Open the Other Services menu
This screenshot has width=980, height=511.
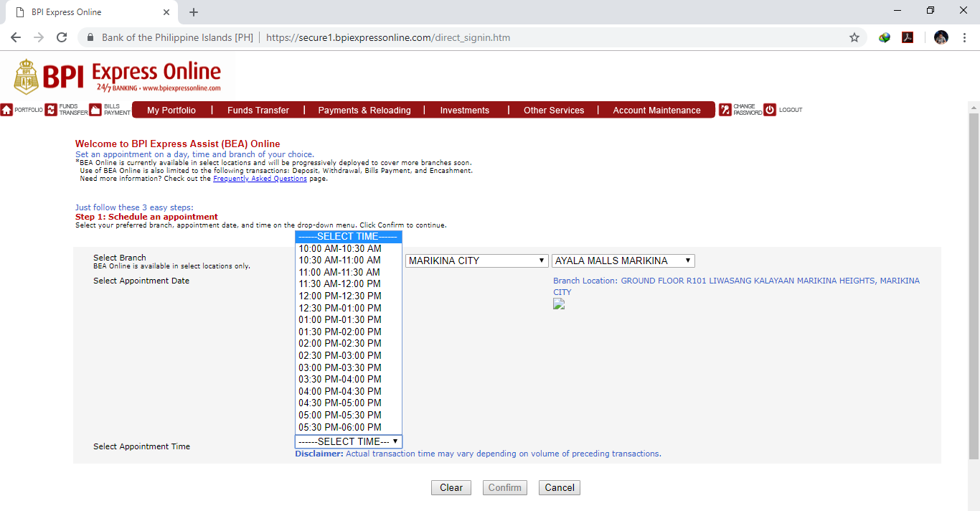pyautogui.click(x=554, y=110)
